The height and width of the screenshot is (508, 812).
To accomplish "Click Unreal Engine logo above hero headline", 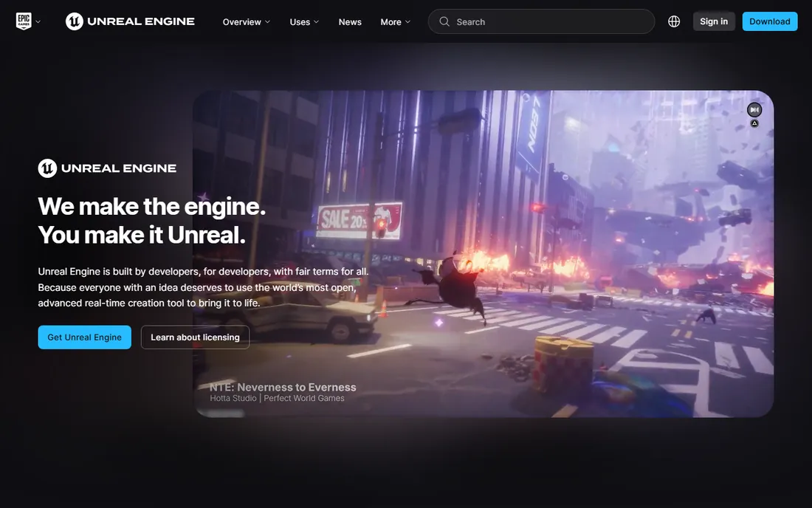I will (107, 168).
